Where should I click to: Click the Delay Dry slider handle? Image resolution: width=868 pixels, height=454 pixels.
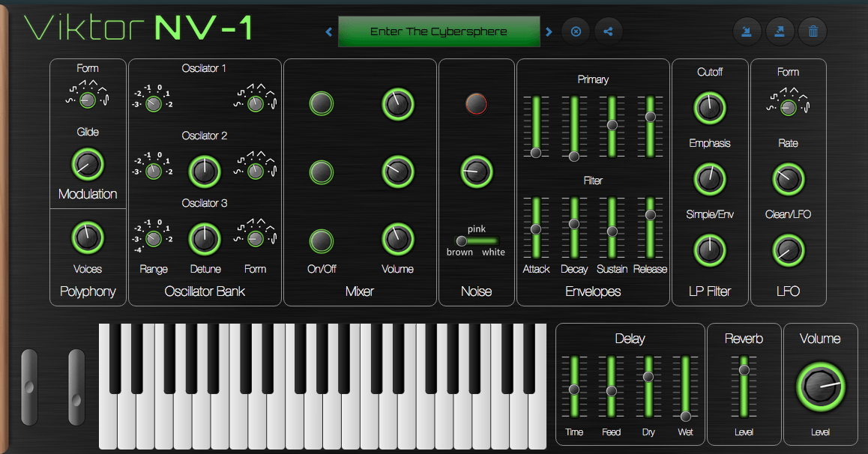click(x=648, y=377)
